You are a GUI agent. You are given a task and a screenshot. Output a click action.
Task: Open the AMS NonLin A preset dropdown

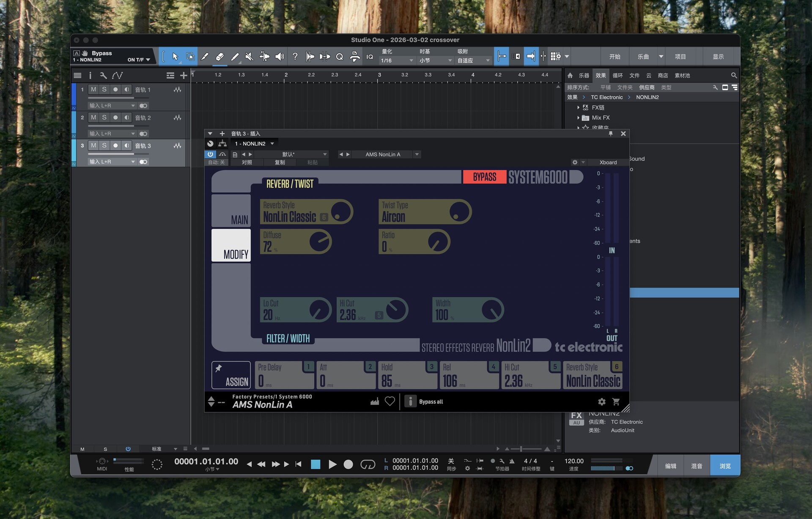417,154
